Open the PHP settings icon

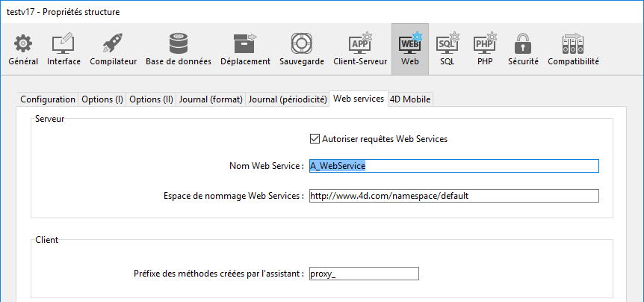click(x=485, y=45)
